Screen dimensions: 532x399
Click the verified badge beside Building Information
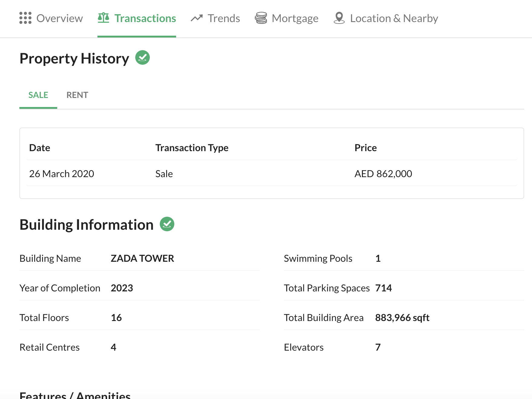coord(167,224)
